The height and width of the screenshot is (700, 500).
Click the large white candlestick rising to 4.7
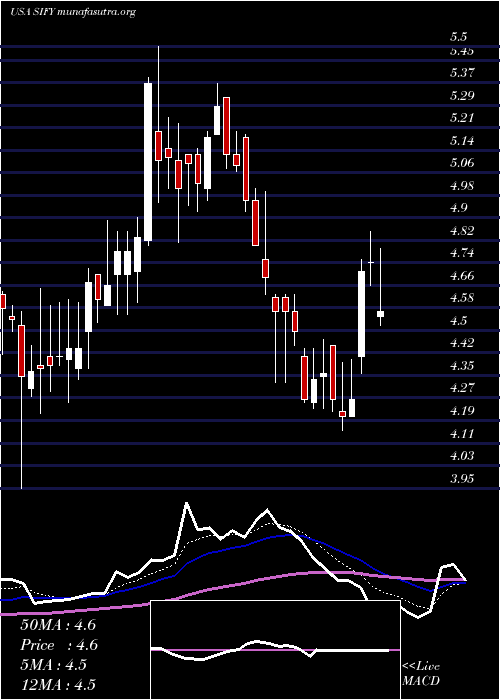(x=361, y=314)
